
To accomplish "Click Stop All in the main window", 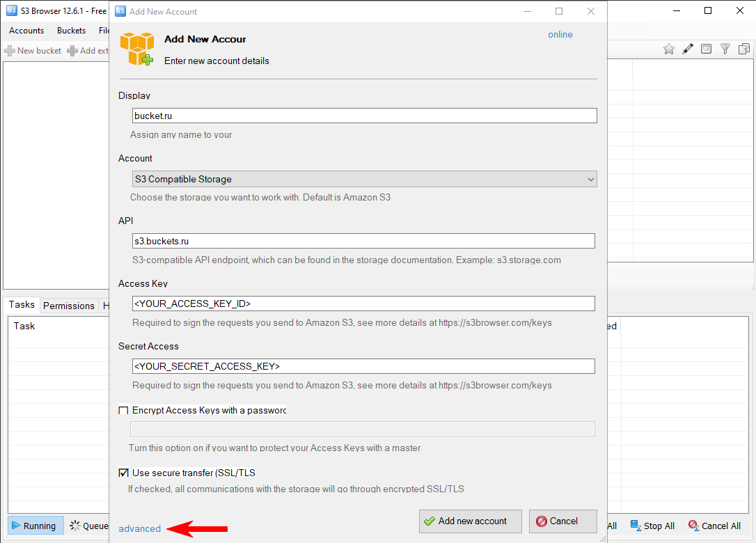I will [653, 526].
